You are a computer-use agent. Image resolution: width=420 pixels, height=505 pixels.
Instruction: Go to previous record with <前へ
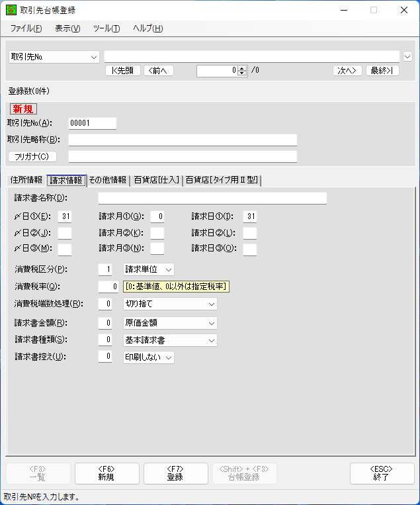point(159,71)
